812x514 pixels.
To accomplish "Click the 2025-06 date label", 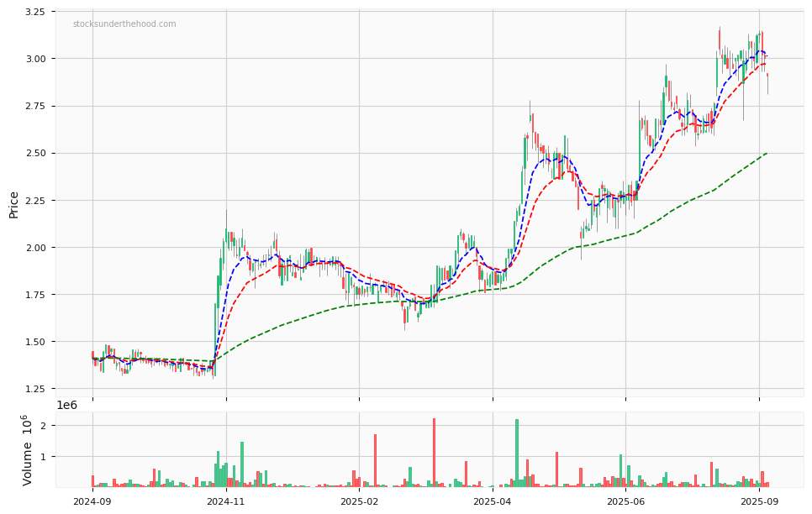I will [x=625, y=501].
